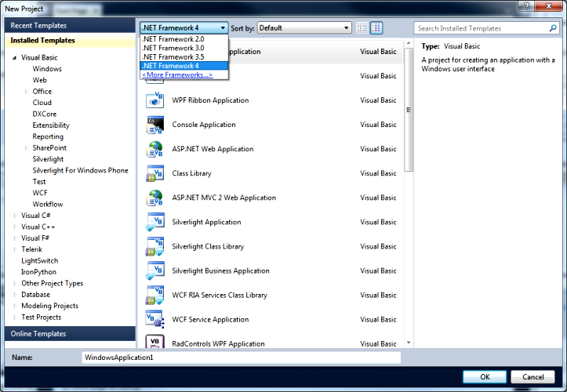Click the WPF Ribbon Application template icon
Viewport: 567px width, 392px height.
[154, 100]
